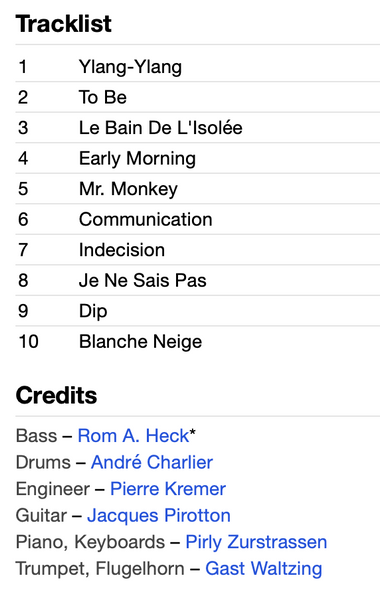Open the Gast Waltzing credit link

pos(263,569)
